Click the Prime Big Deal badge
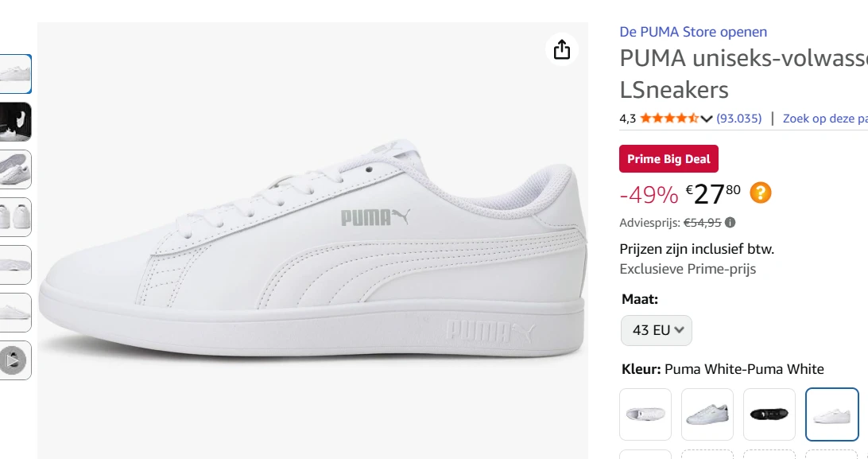This screenshot has height=459, width=868. coord(668,158)
